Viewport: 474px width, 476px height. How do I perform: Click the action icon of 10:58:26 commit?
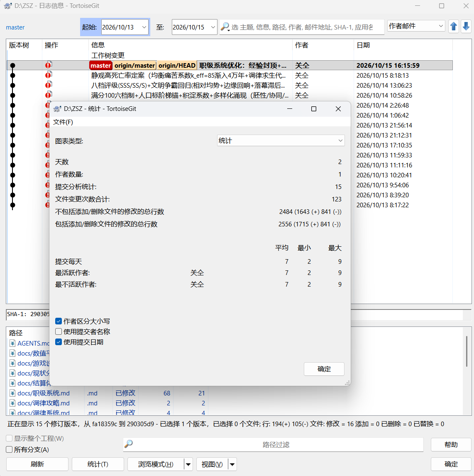[x=49, y=95]
